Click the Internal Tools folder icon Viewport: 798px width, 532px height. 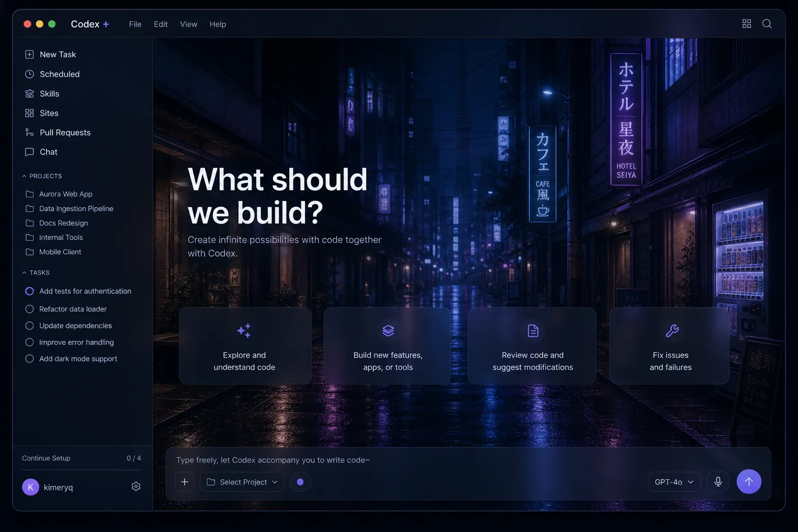tap(30, 237)
